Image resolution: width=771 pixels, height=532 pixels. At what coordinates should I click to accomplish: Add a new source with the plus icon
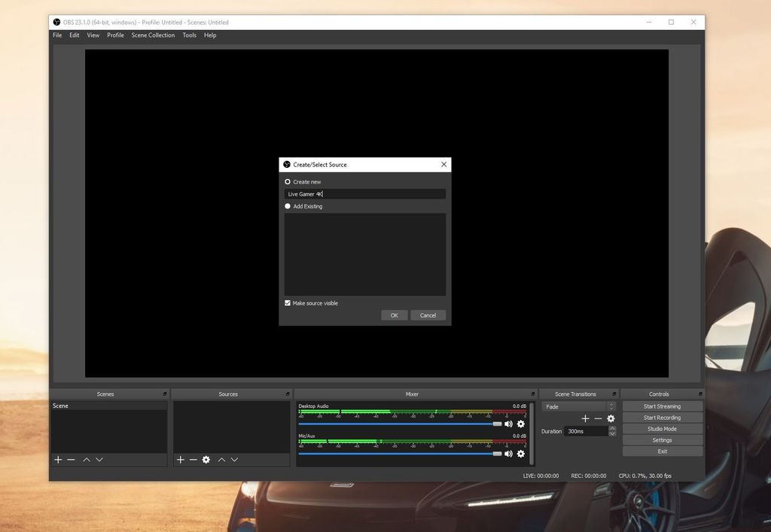point(180,460)
